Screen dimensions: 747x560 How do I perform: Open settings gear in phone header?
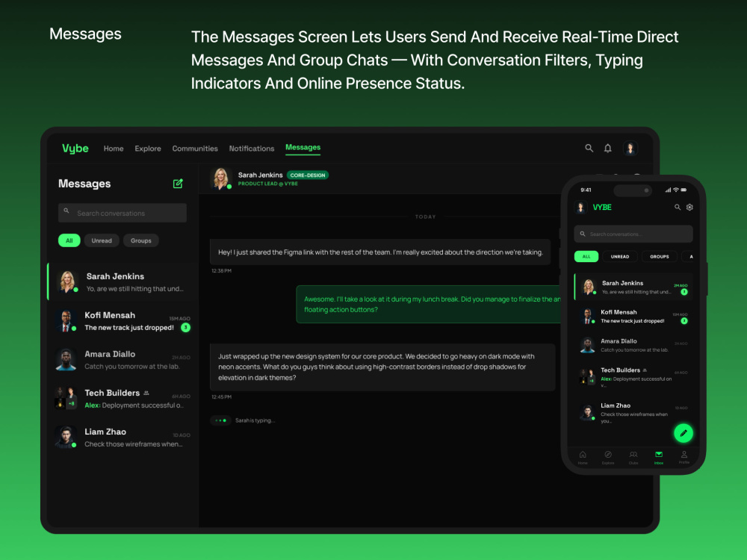tap(689, 207)
